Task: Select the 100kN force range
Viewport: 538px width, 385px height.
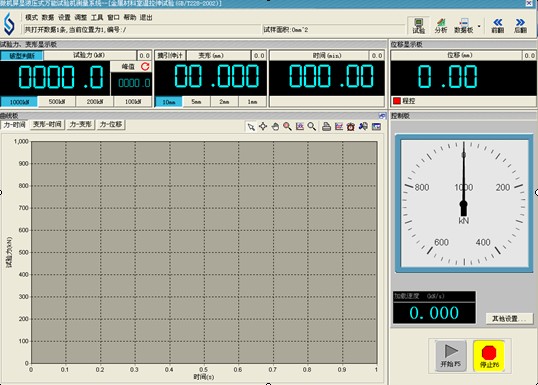Action: [133, 102]
